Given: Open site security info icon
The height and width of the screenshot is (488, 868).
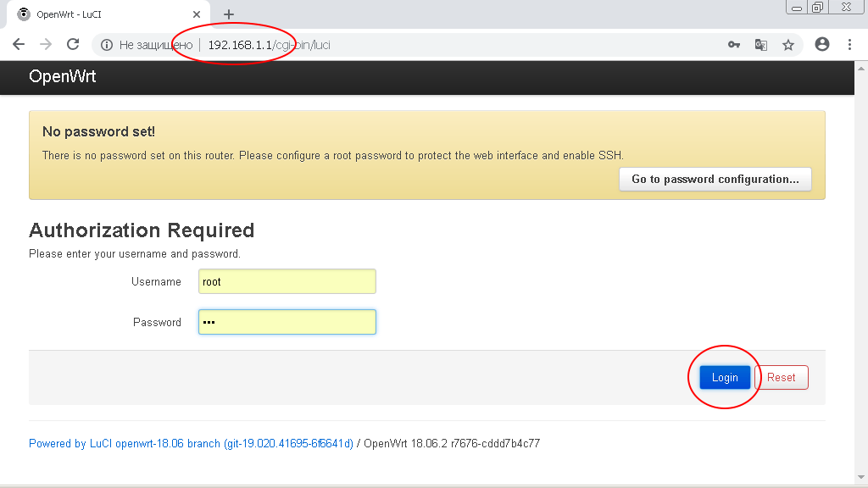Looking at the screenshot, I should [107, 45].
